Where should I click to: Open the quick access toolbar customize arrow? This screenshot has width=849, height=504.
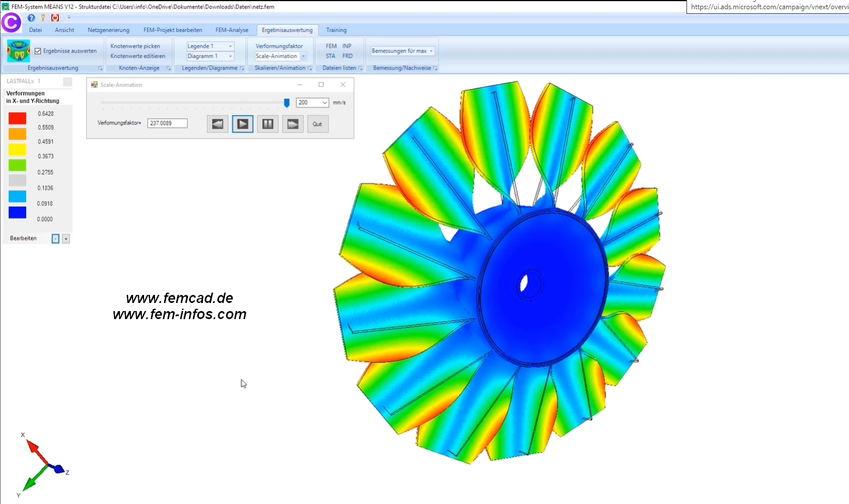[69, 18]
